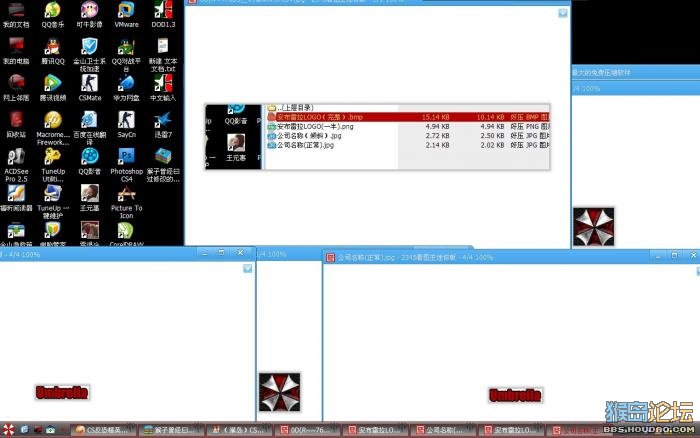Open the 可牛影像 desktop shortcut

tap(89, 14)
